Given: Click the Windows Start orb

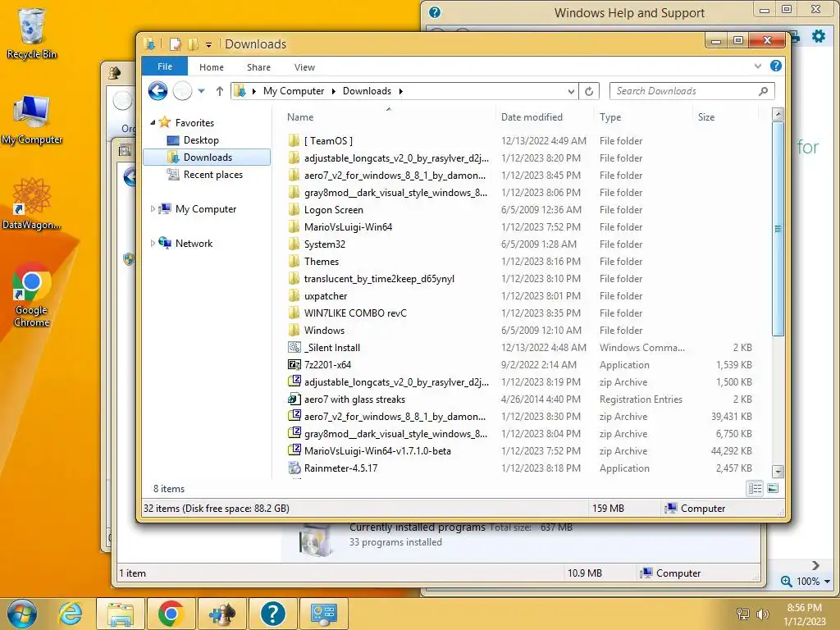Looking at the screenshot, I should coord(22,614).
